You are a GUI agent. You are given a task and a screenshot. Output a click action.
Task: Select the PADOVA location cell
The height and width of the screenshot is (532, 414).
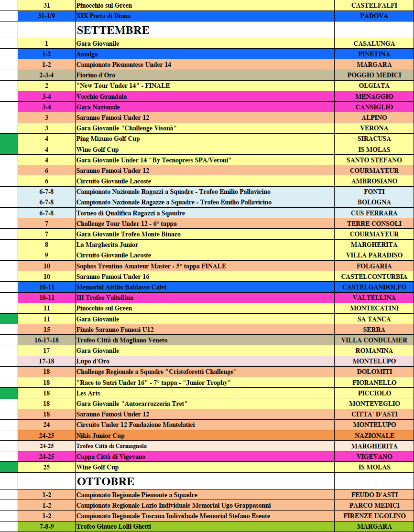pos(374,16)
